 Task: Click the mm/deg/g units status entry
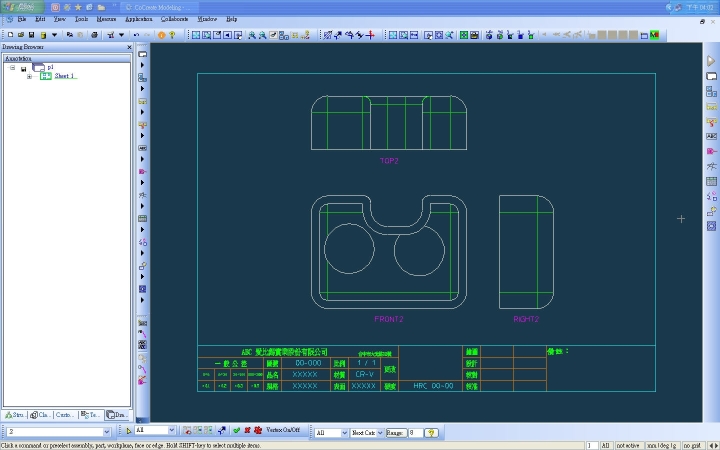(x=661, y=445)
